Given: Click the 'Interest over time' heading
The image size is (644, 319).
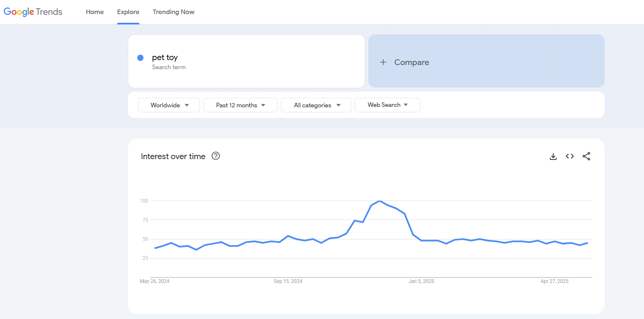Looking at the screenshot, I should 173,156.
